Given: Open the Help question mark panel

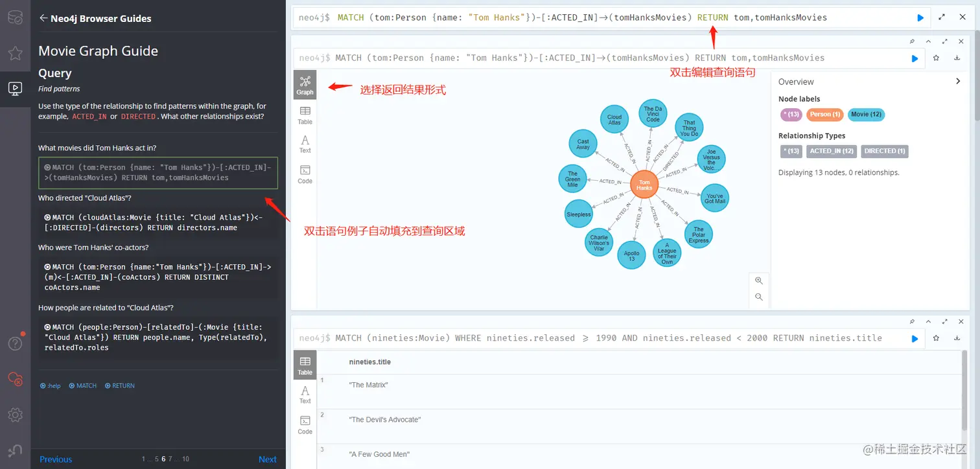Looking at the screenshot, I should [15, 343].
